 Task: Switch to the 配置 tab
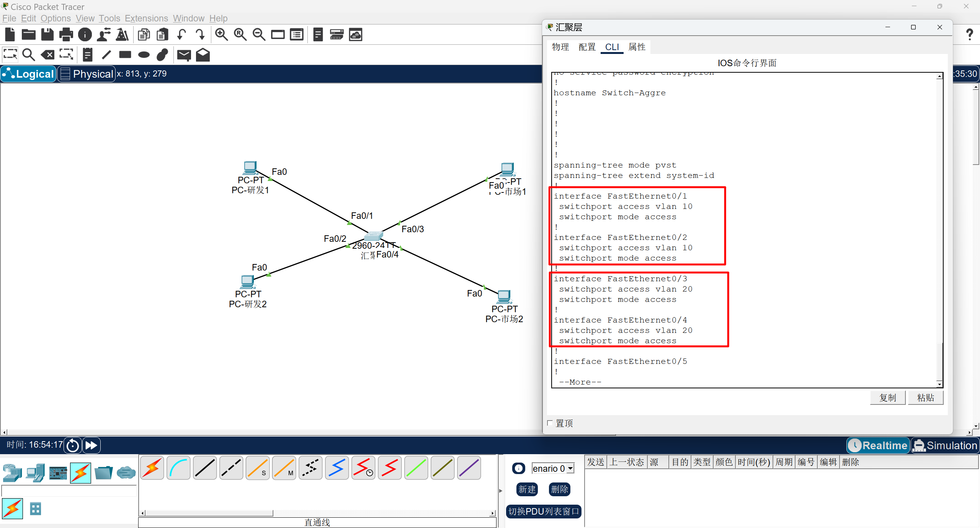click(587, 47)
